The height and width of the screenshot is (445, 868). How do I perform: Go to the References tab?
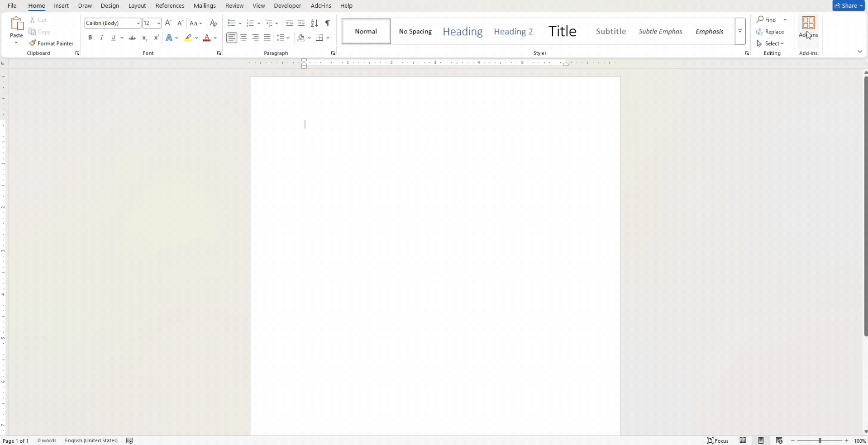(x=170, y=6)
